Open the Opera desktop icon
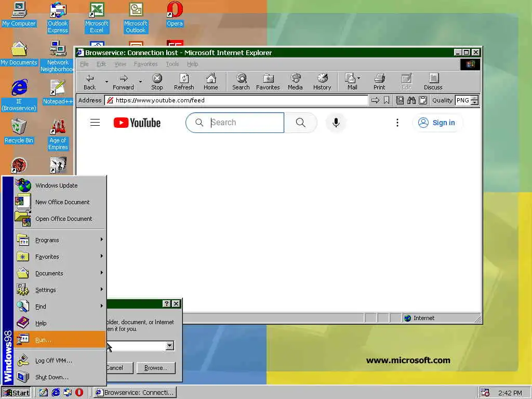532x399 pixels. coord(175,14)
